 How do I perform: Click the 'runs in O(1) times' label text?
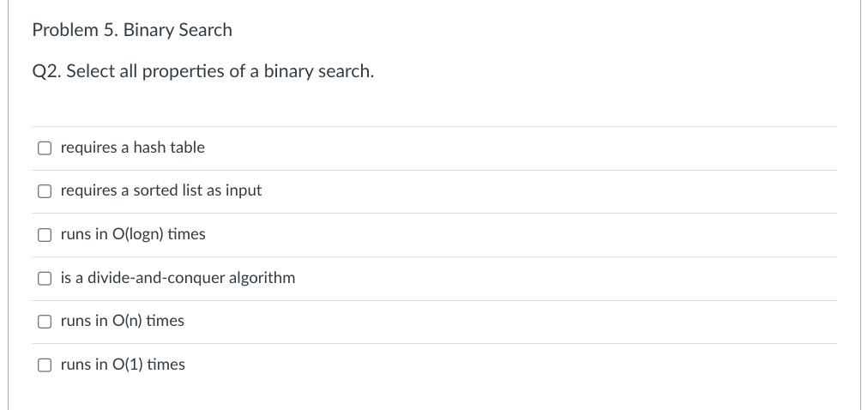[x=123, y=365]
